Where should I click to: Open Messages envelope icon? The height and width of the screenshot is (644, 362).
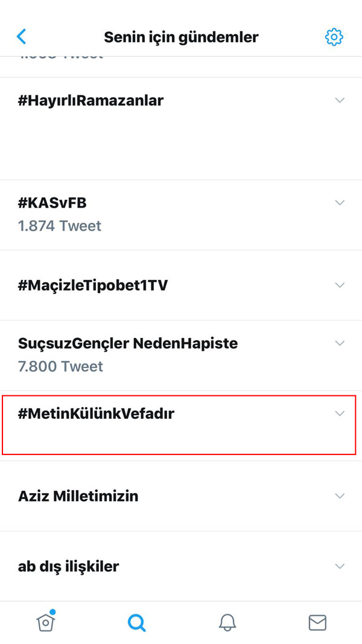tap(317, 622)
